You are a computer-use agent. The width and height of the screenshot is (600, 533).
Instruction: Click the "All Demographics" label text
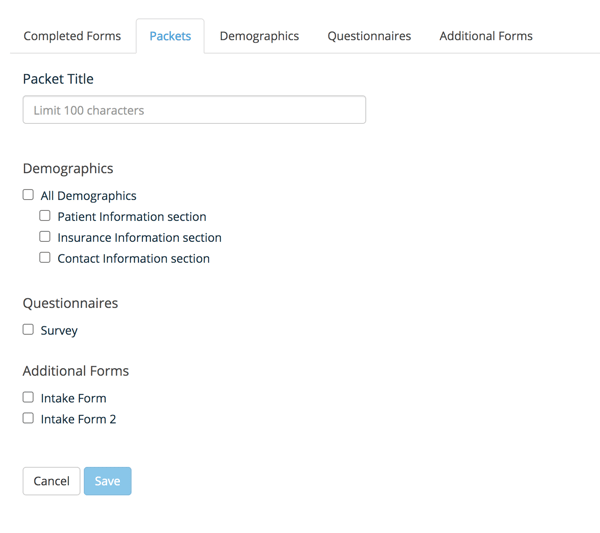[88, 197]
